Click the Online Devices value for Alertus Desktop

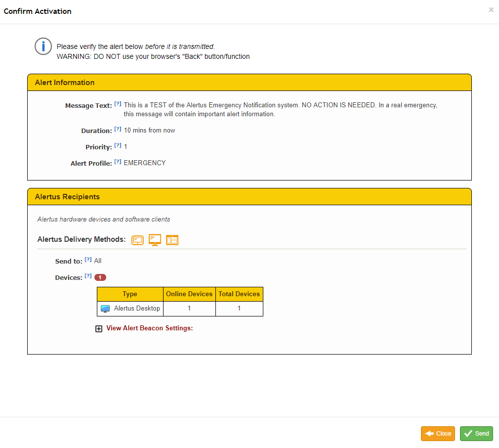pyautogui.click(x=189, y=309)
